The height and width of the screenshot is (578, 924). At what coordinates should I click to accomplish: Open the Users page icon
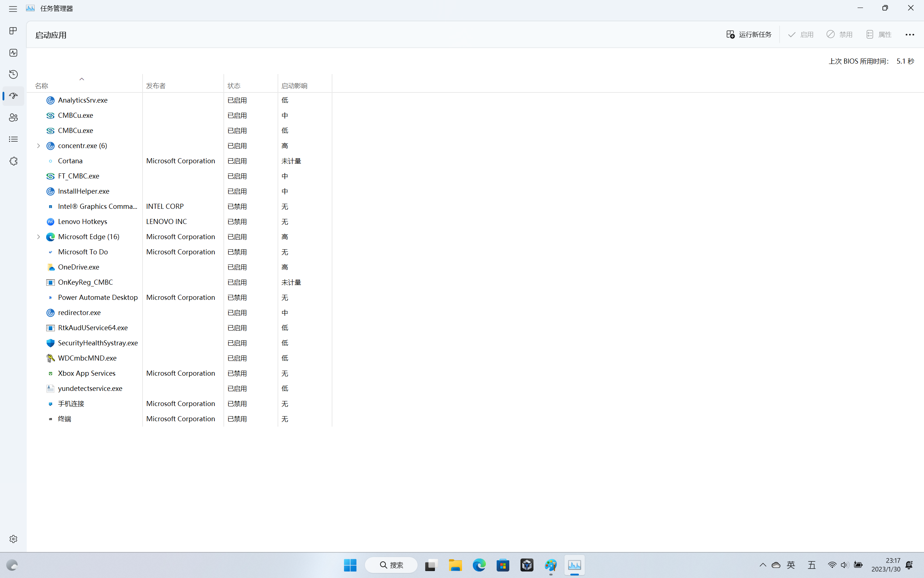click(13, 117)
